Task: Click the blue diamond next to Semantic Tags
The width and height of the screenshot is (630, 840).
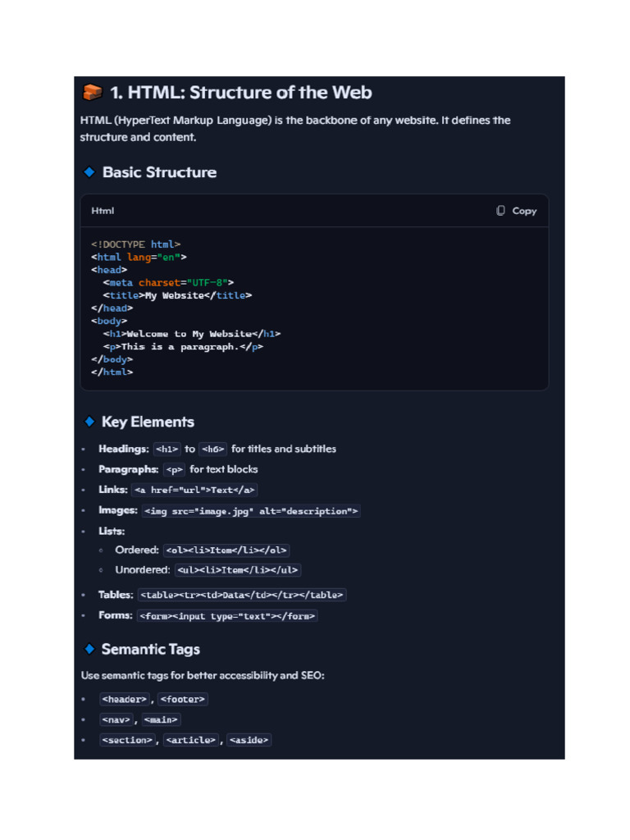Action: [89, 649]
